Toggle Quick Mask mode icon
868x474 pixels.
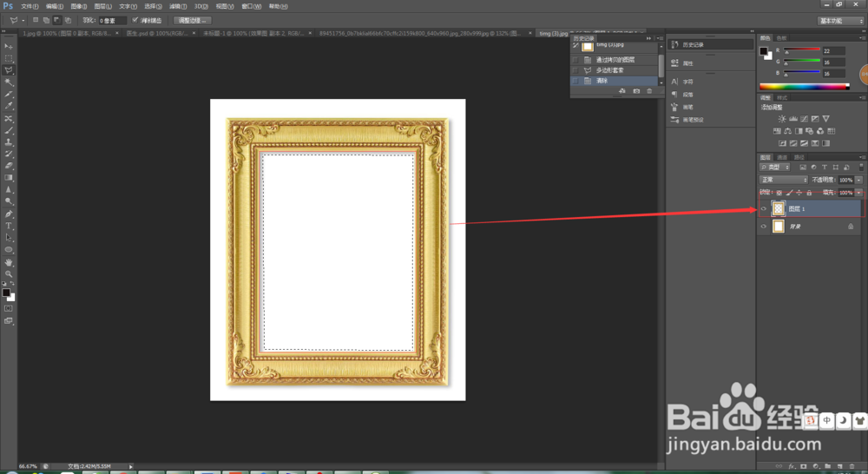9,308
